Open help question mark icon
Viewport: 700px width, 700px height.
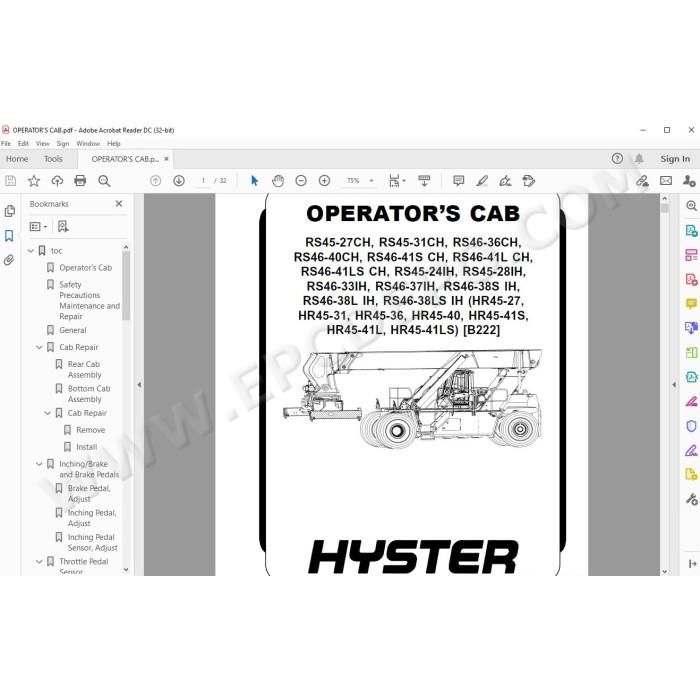[x=617, y=158]
